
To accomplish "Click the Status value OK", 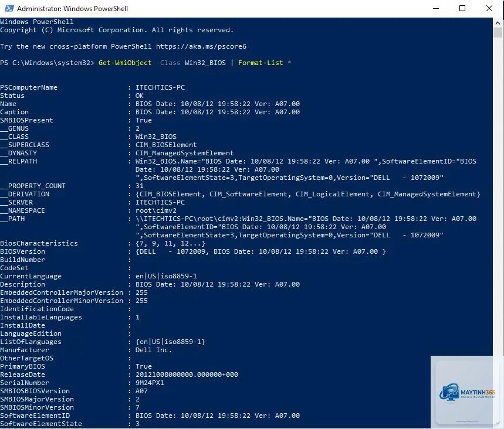I will tap(139, 96).
